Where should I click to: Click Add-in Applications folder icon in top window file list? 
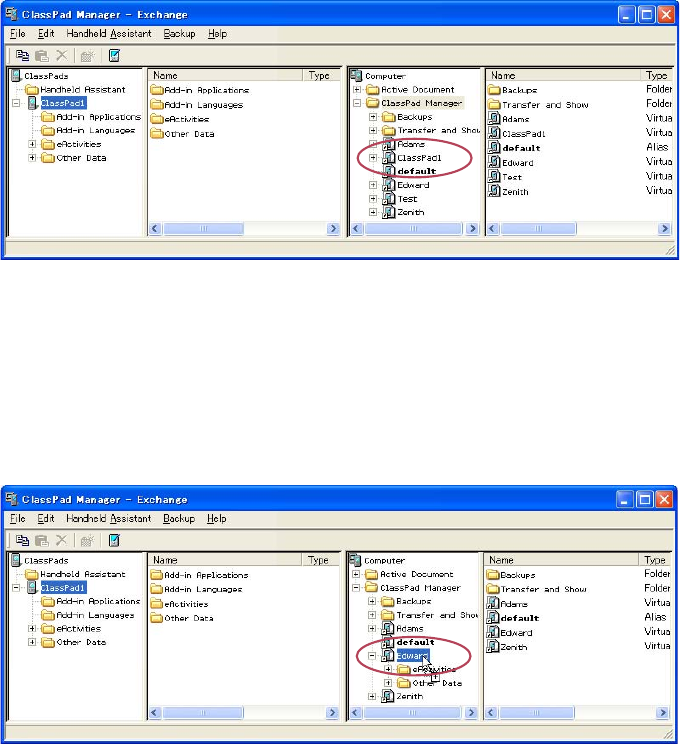157,90
